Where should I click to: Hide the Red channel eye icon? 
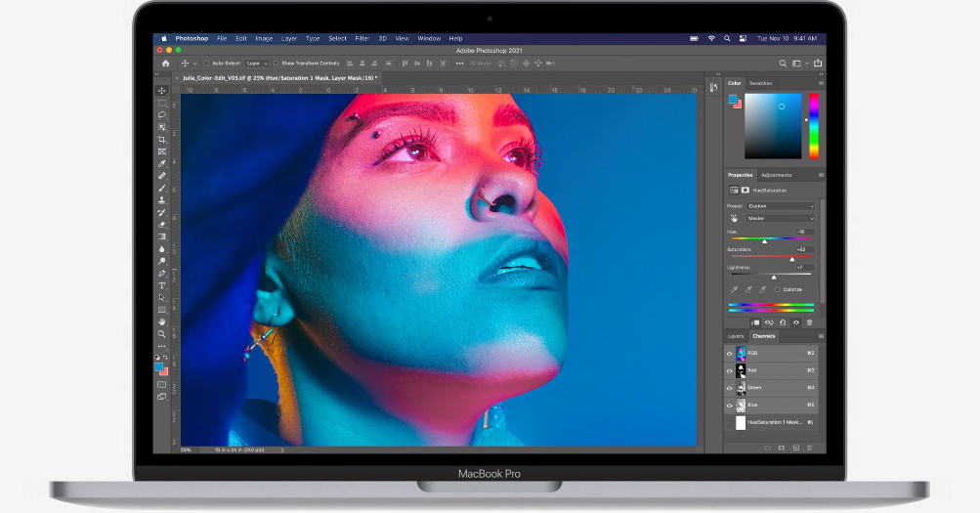coord(729,370)
